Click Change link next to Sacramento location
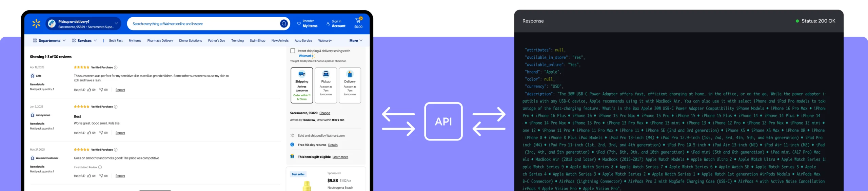This screenshot has width=868, height=191. click(x=324, y=113)
